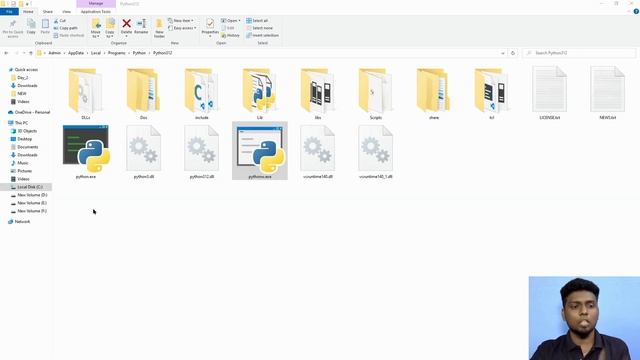The width and height of the screenshot is (640, 360).
Task: Click AppData in the address breadcrumb
Action: pyautogui.click(x=76, y=53)
